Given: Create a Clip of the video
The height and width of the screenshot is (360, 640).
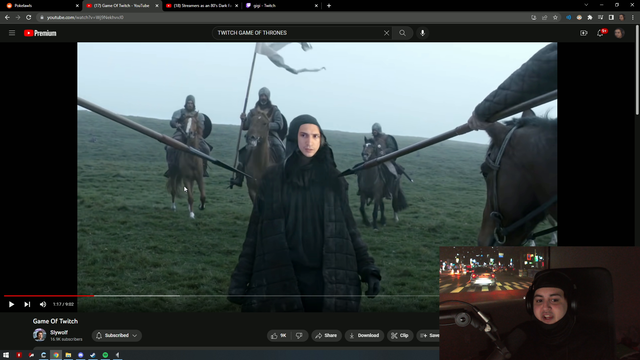Looking at the screenshot, I should pyautogui.click(x=400, y=336).
